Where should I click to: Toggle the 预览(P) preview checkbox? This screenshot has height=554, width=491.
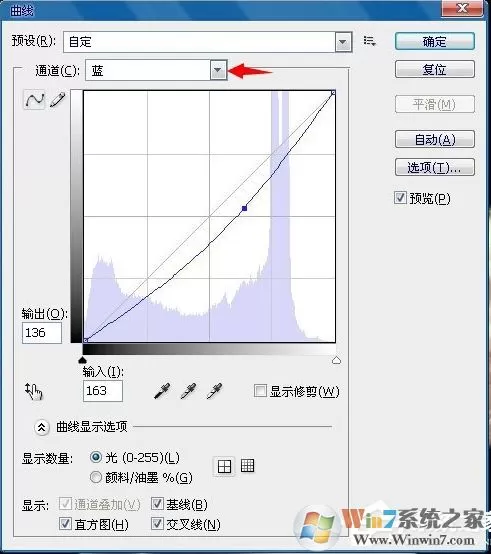(x=400, y=198)
